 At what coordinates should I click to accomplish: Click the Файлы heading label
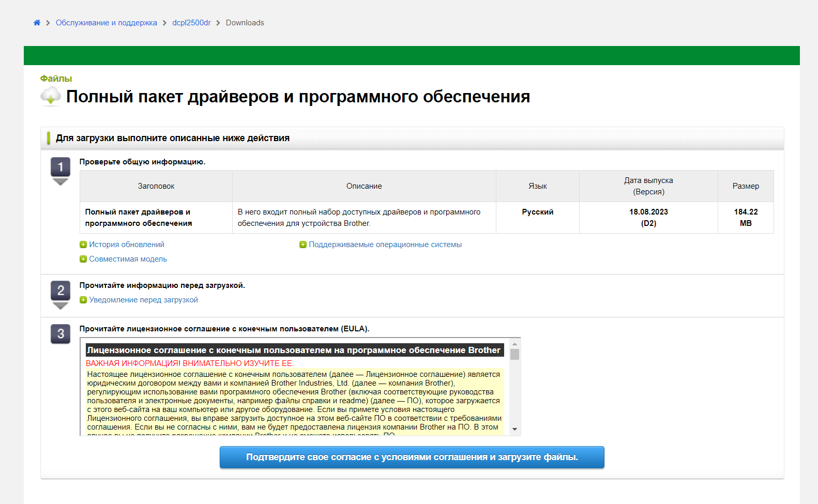56,79
